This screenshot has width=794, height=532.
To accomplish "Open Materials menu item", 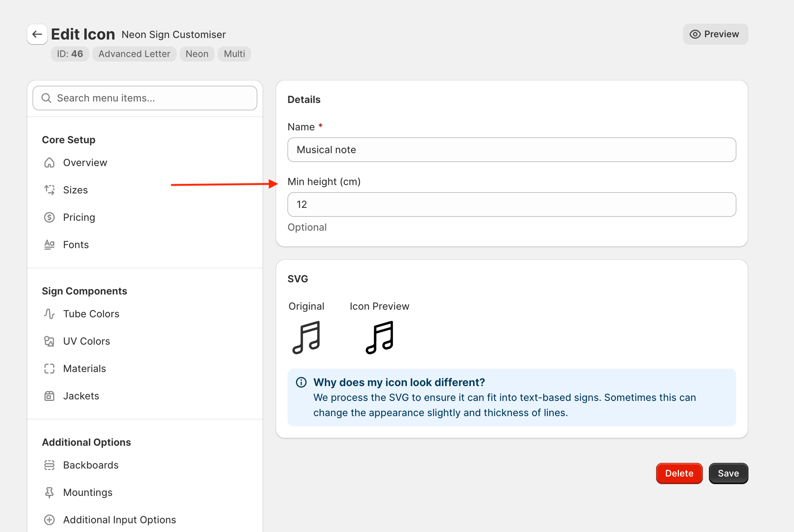I will click(x=84, y=369).
